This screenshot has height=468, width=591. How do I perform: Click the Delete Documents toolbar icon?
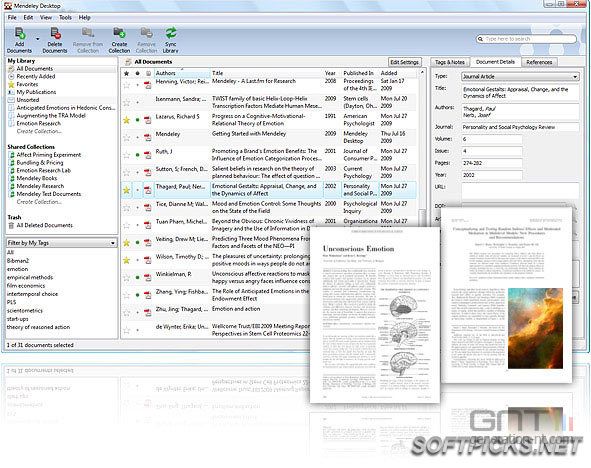coord(55,34)
